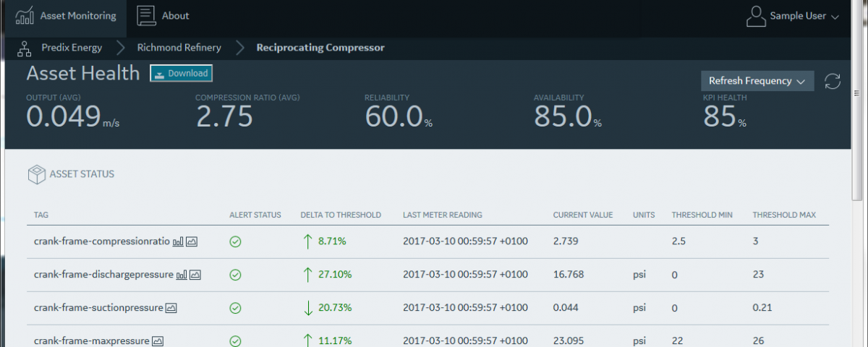
Task: Click the up arrow beside 27.10%
Action: pos(307,275)
